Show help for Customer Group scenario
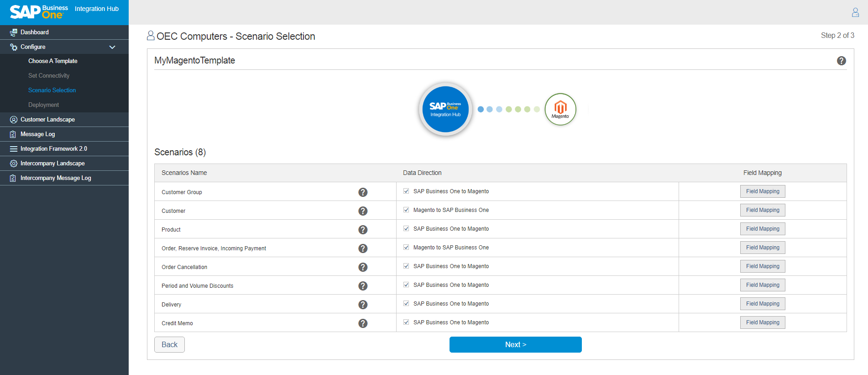Viewport: 868px width, 375px height. [x=363, y=192]
